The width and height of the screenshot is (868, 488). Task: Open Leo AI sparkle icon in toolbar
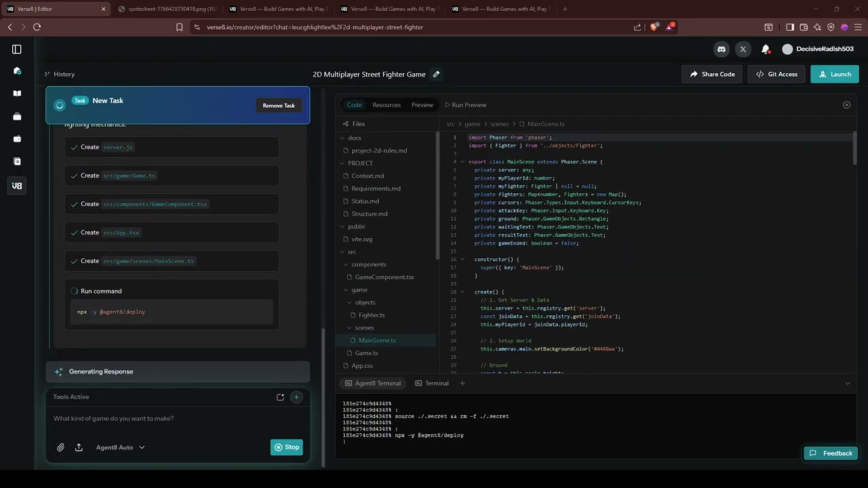click(x=817, y=27)
